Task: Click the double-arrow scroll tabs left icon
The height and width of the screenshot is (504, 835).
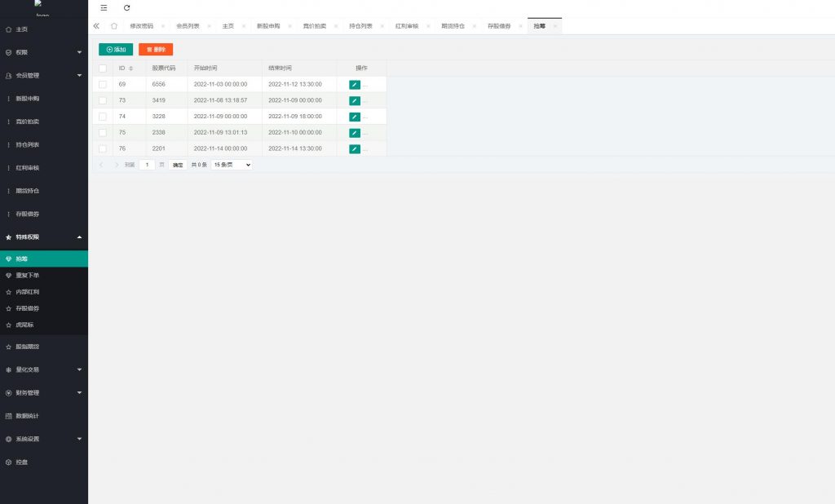Action: click(x=97, y=26)
